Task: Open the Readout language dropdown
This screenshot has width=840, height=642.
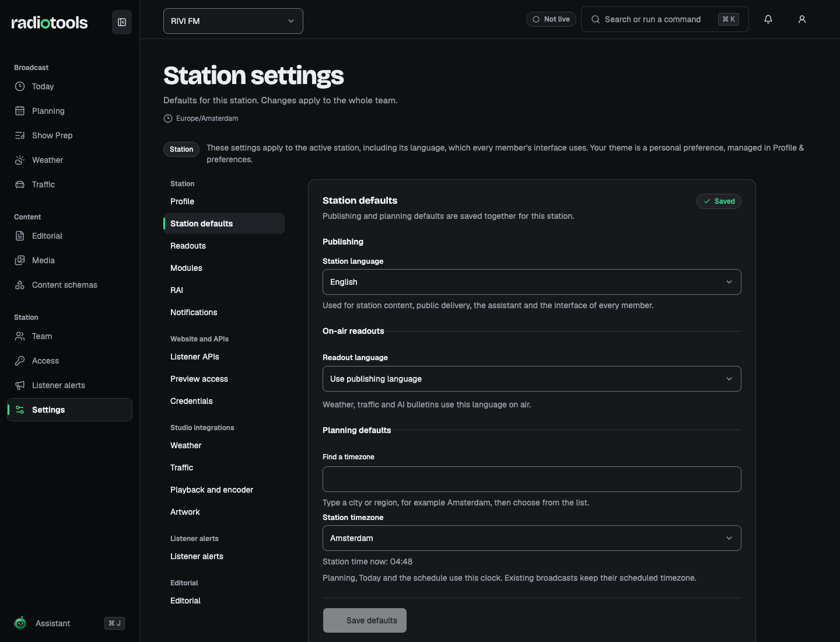Action: click(532, 379)
